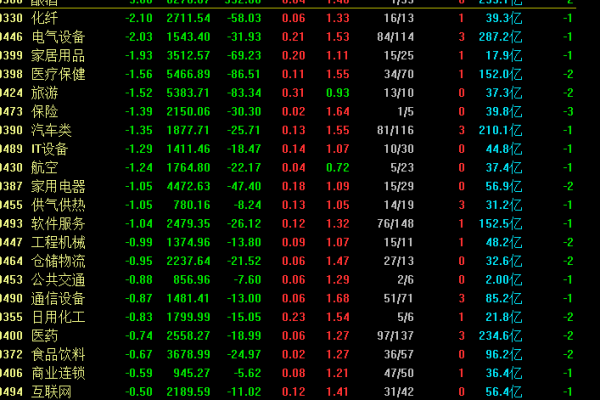This screenshot has width=600, height=400.
Task: Select the 汽车类 sector row
Action: click(52, 130)
